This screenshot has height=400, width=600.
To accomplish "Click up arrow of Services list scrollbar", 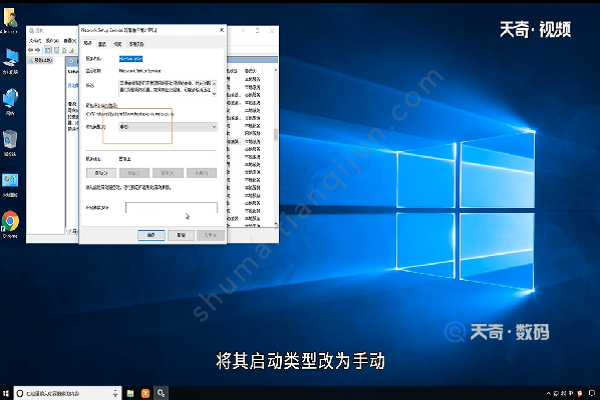I will (276, 70).
